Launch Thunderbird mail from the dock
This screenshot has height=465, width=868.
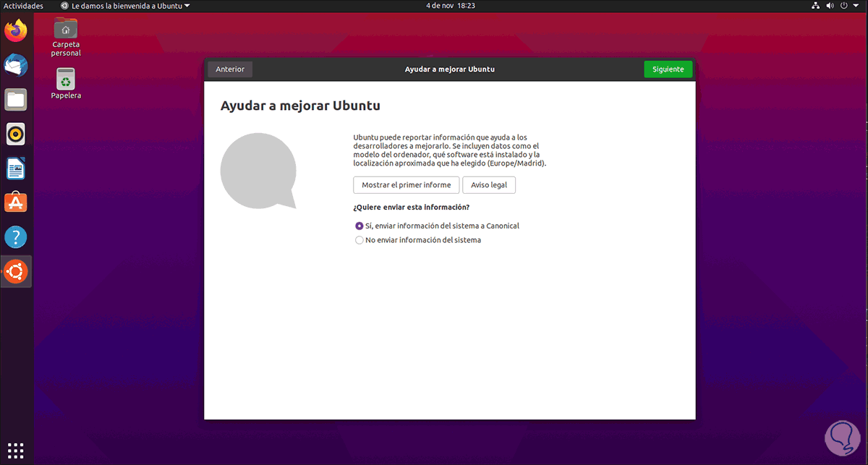coord(16,66)
